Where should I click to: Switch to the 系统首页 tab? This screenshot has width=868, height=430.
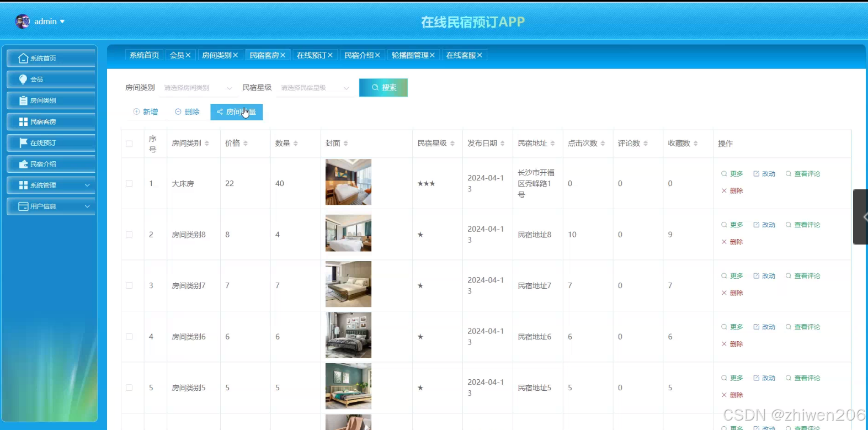144,55
